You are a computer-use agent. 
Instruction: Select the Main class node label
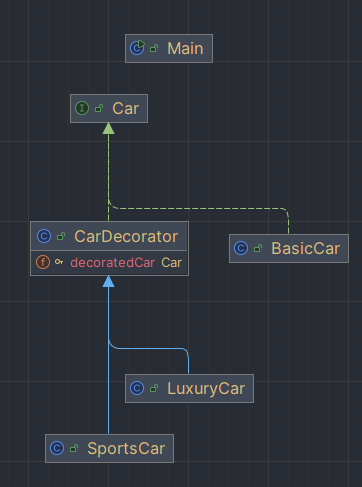pos(185,48)
